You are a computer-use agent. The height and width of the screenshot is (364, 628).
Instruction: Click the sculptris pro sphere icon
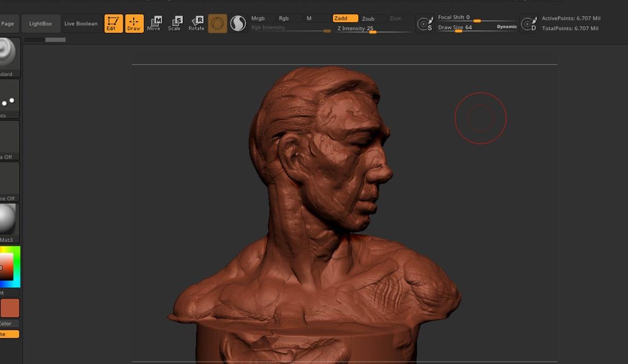238,23
